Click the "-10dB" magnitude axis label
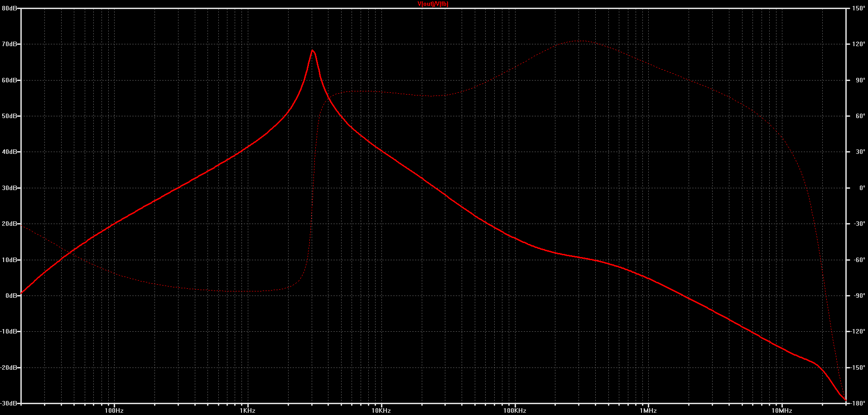Screen dimensions: 868x415 9,332
